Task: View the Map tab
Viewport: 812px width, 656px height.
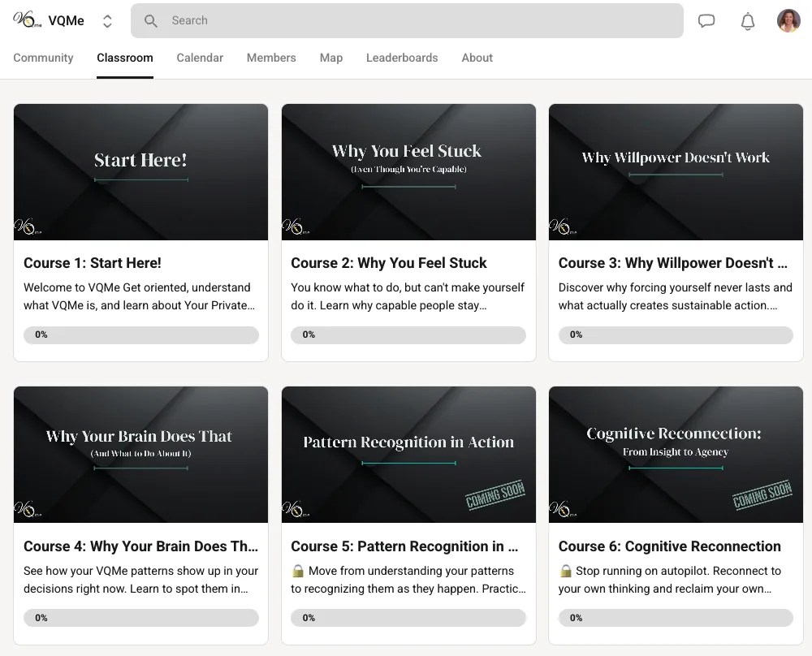Action: (x=331, y=58)
